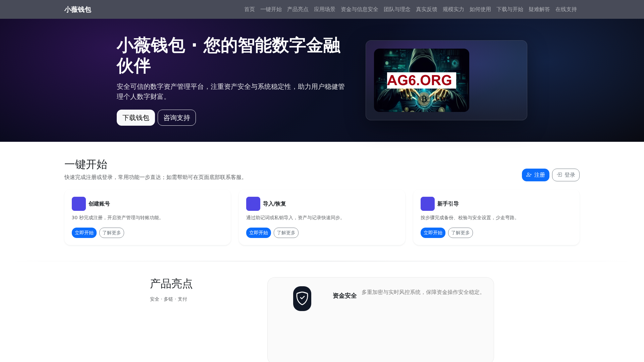Click the 导入/恢复 purple square icon
644x362 pixels.
pyautogui.click(x=253, y=204)
